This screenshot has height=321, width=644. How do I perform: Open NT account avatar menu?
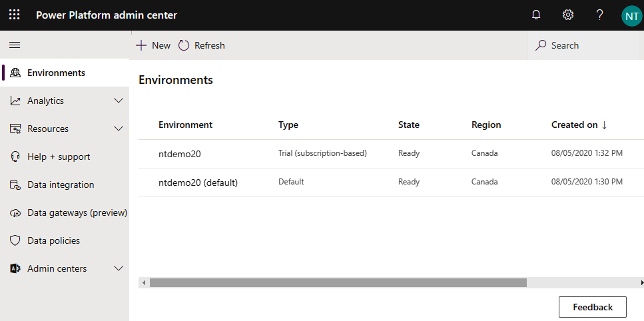(x=632, y=16)
